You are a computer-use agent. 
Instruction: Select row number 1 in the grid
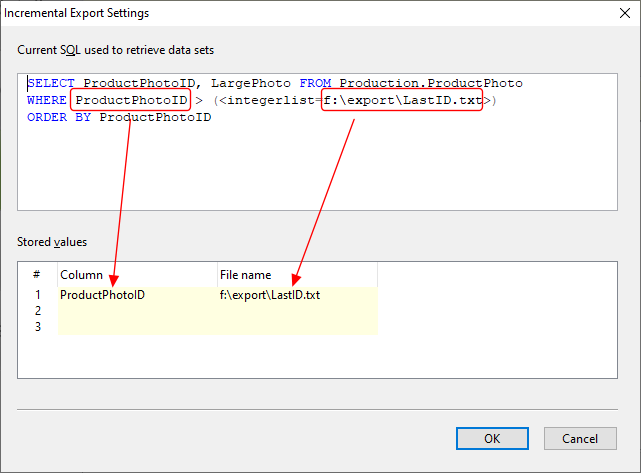(x=37, y=295)
